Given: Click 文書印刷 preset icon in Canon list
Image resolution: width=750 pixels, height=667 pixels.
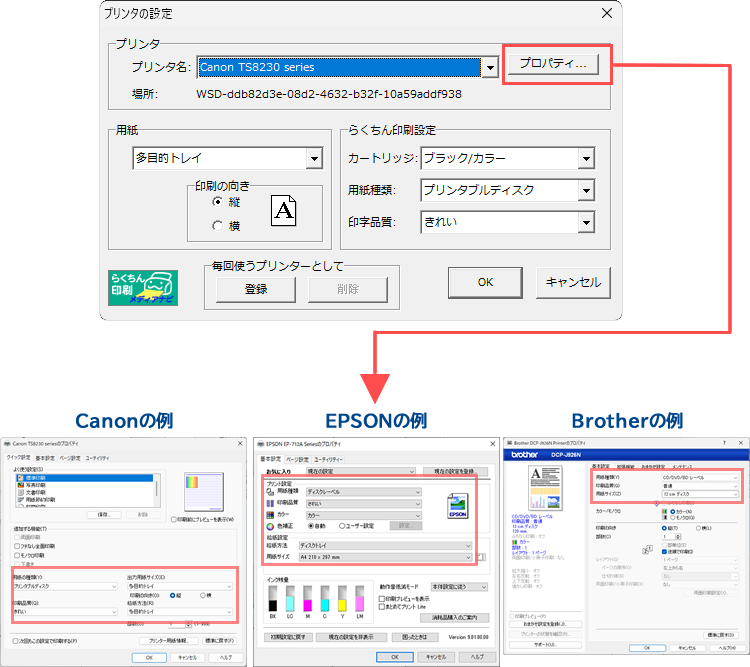Looking at the screenshot, I should click(x=21, y=492).
